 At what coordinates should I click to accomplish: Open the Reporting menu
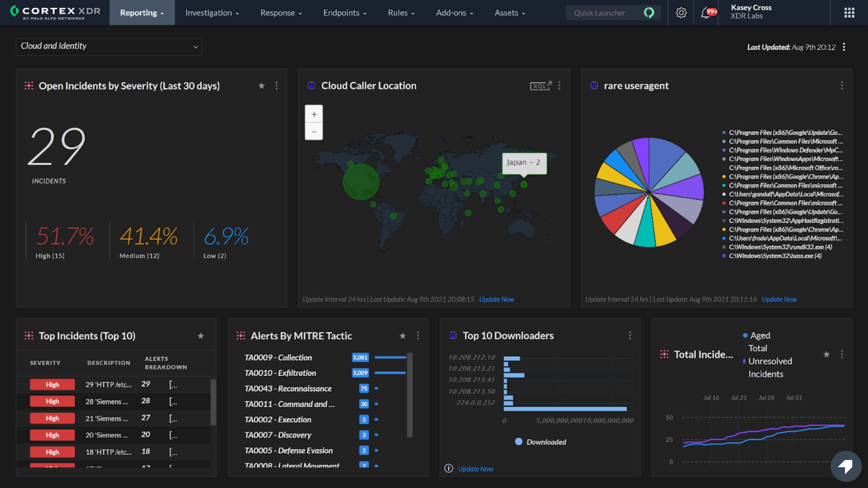[142, 13]
